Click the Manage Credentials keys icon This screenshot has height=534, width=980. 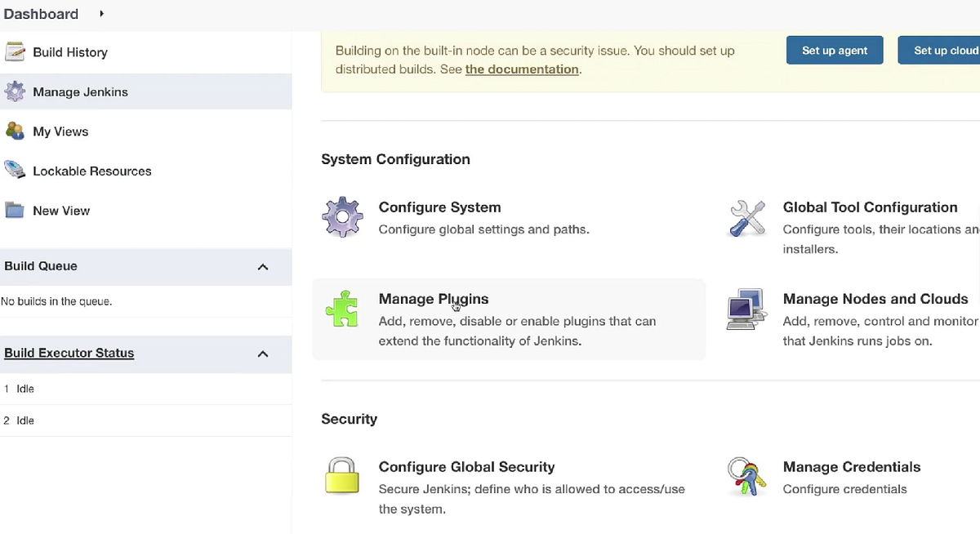[x=746, y=475]
